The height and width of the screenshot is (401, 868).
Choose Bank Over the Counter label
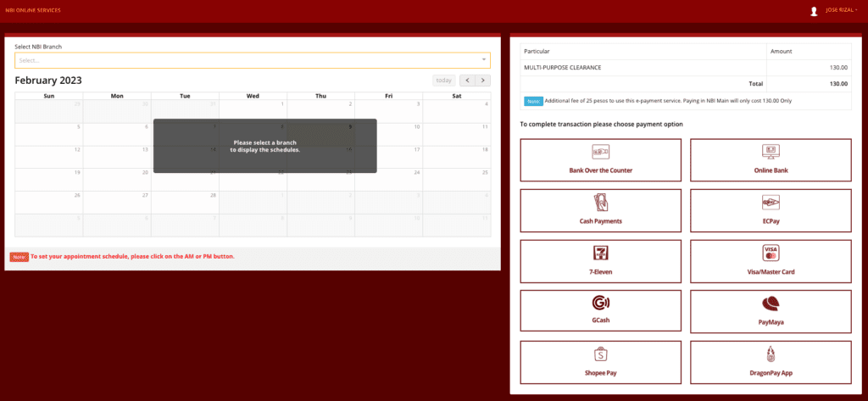tap(601, 170)
